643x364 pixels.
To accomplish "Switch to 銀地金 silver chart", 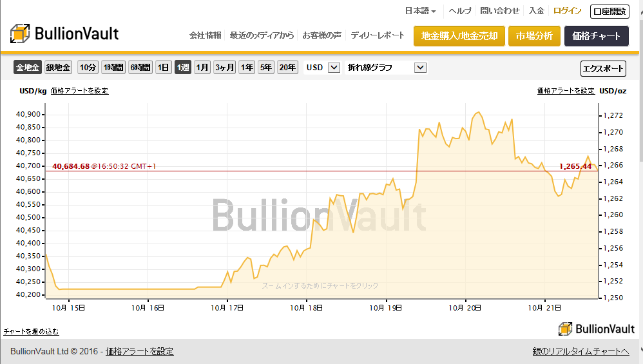I will 59,67.
